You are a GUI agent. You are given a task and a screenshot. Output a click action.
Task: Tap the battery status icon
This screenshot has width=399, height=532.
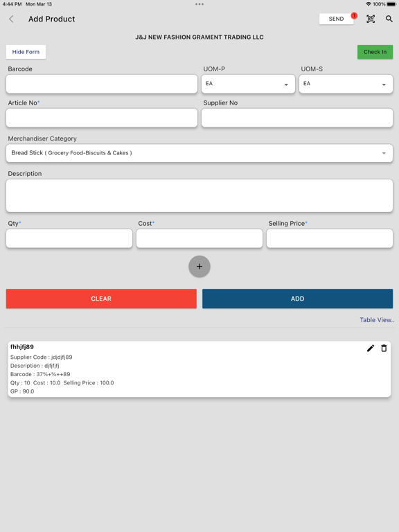click(x=391, y=4)
